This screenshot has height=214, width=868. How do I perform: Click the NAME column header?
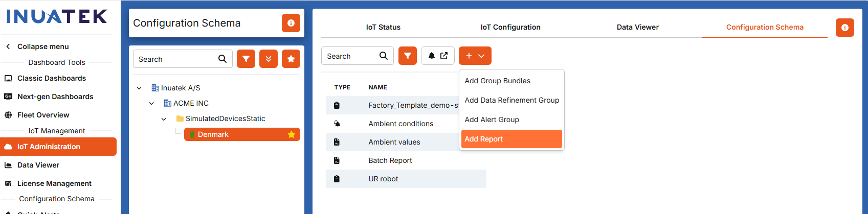377,87
